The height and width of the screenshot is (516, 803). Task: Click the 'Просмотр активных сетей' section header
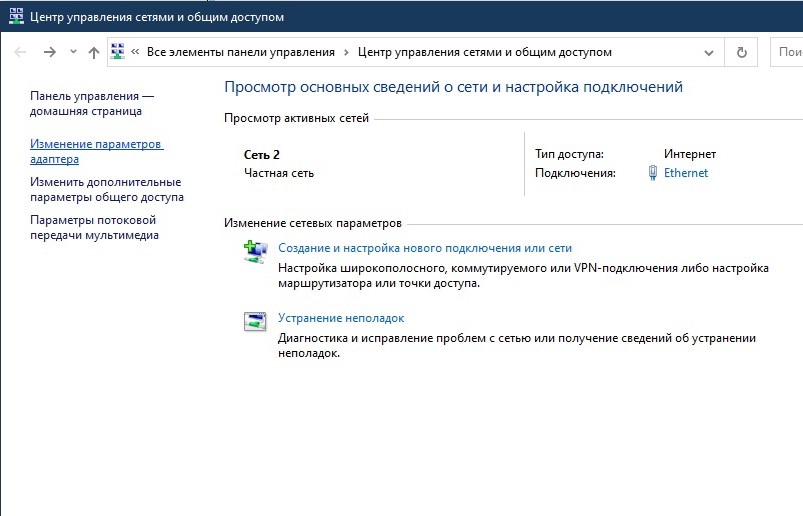[x=297, y=118]
